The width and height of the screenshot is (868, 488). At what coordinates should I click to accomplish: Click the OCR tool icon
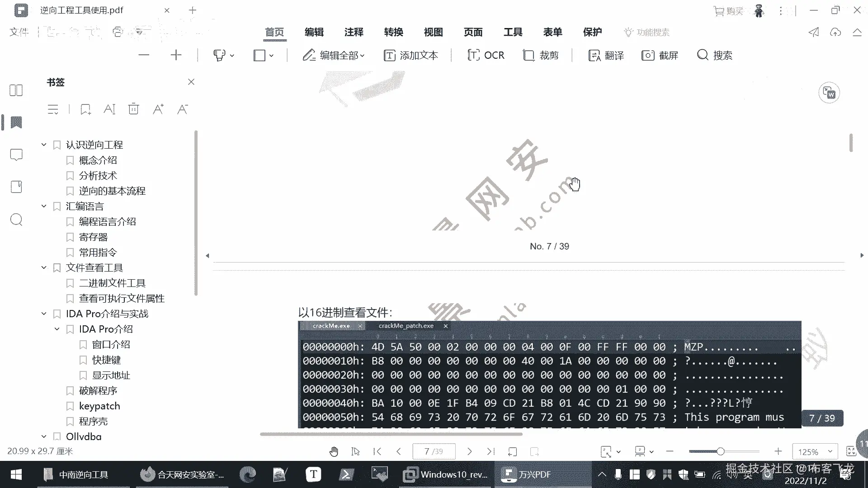pyautogui.click(x=474, y=55)
